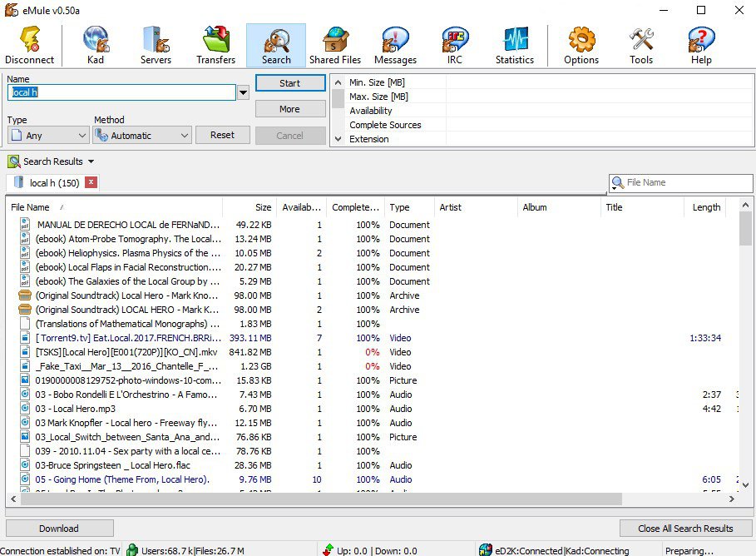The image size is (756, 556).
Task: Click the Download button
Action: [59, 529]
